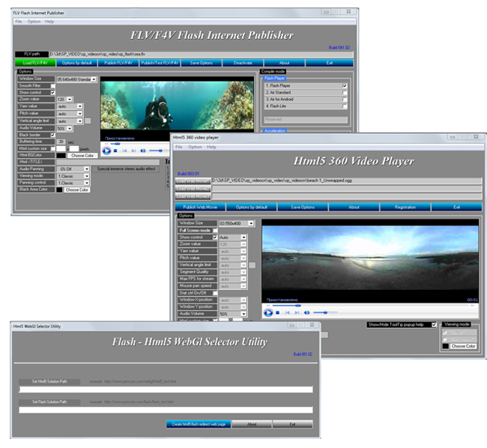Stop playback in Html5 360 player preview
This screenshot has width=487, height=448.
[278, 312]
